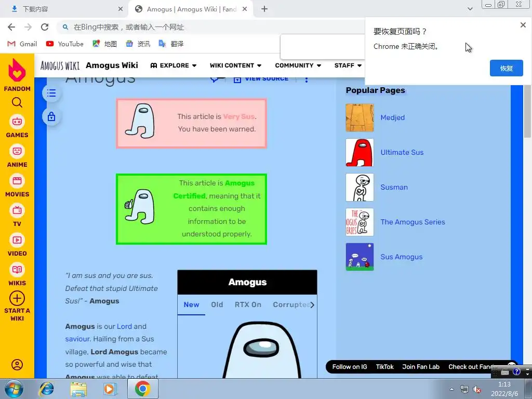This screenshot has width=532, height=399.
Task: Expand the EXPLORE dropdown menu
Action: (174, 65)
